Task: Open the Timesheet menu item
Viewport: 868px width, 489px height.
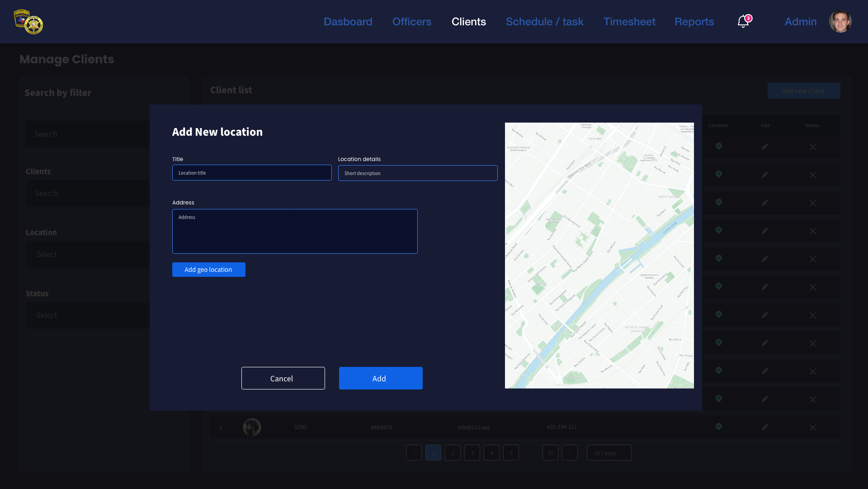Action: click(629, 22)
